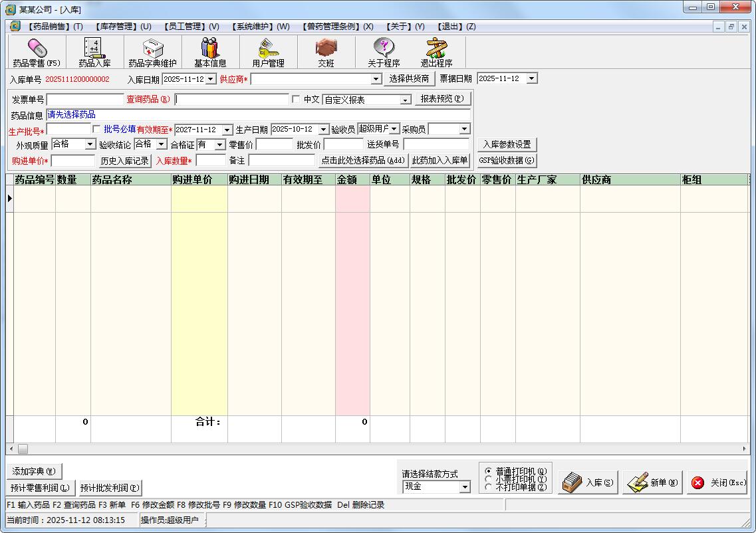Screen dimensions: 756x533
Task: Open the 【库存管理】 menu
Action: point(122,27)
